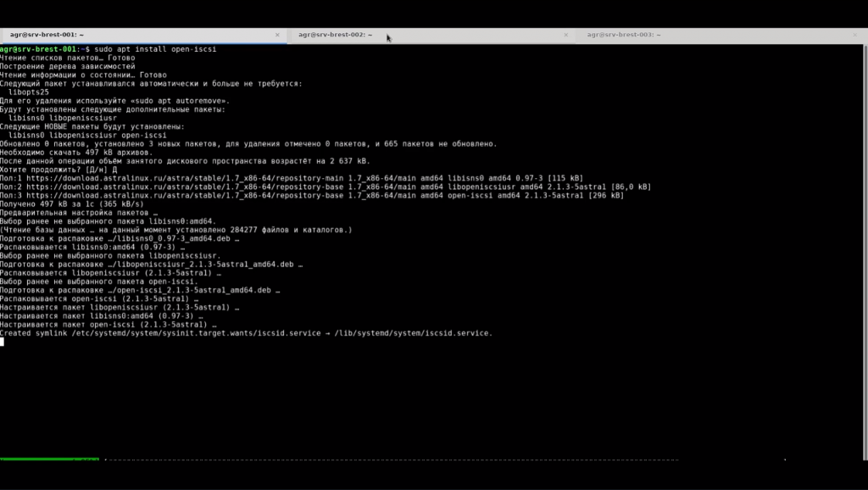Click the line 'Настраивается пакет libisns0:amd64 (0.97-3)'

(102, 315)
